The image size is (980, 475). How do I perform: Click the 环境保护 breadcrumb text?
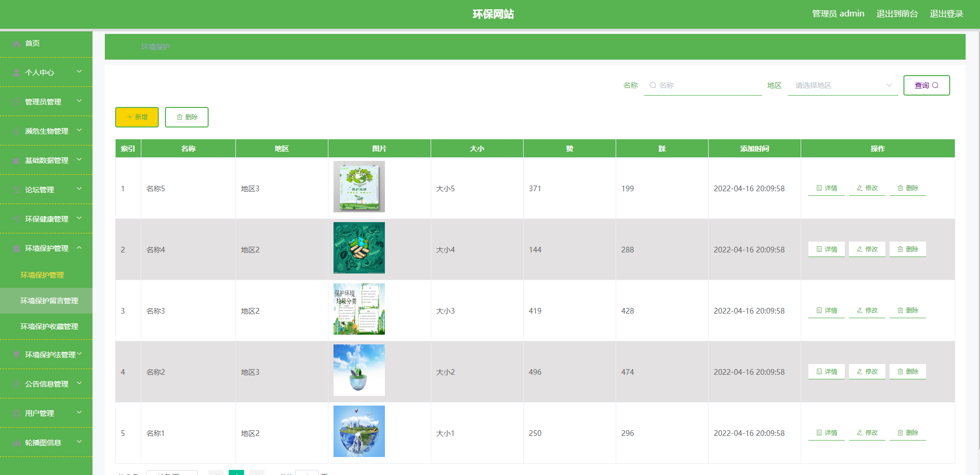(x=156, y=47)
